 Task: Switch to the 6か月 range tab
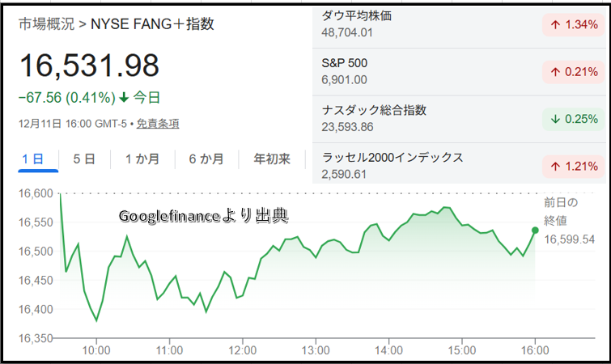(206, 159)
